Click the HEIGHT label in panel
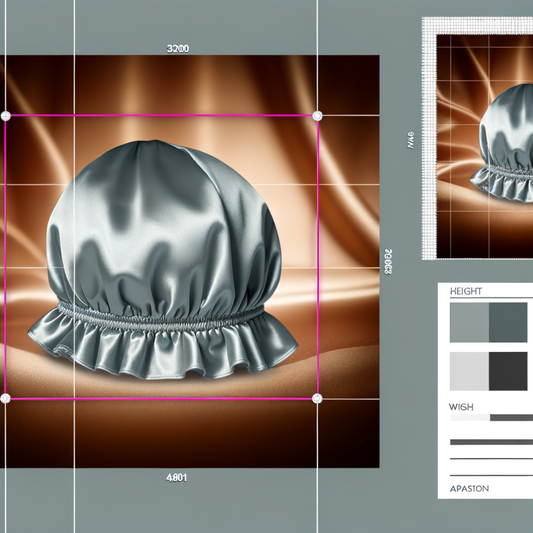 [466, 291]
